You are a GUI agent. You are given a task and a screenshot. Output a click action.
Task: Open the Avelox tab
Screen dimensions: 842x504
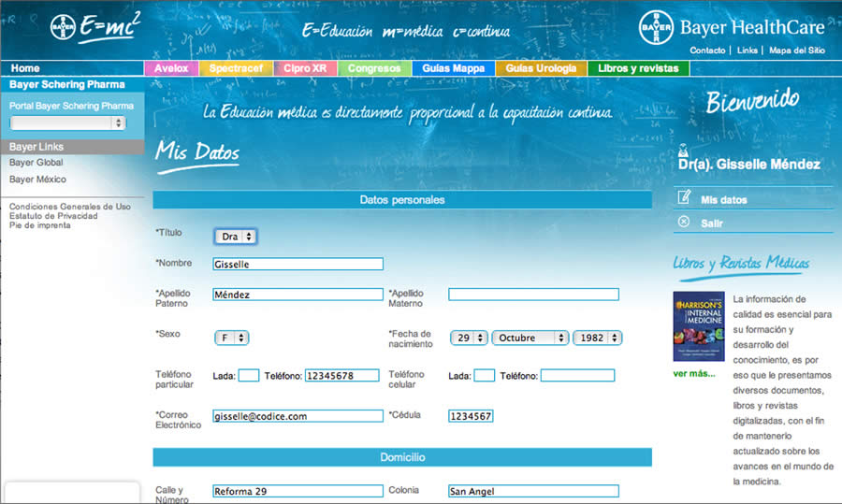[171, 68]
